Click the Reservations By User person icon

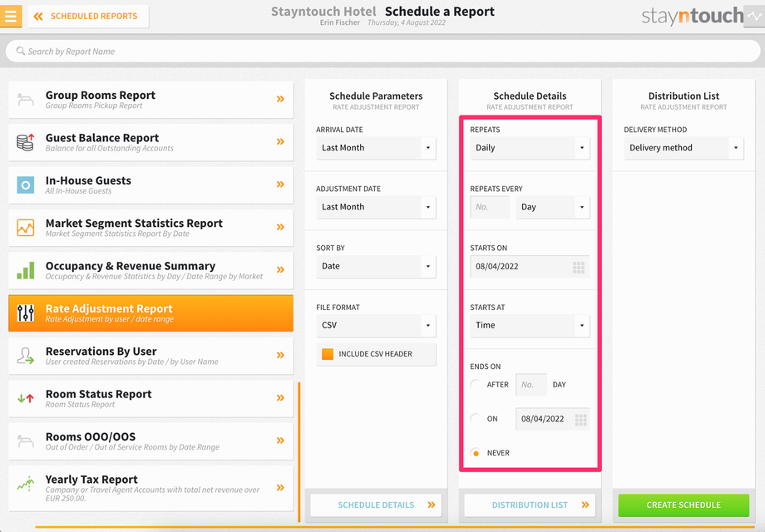(26, 356)
